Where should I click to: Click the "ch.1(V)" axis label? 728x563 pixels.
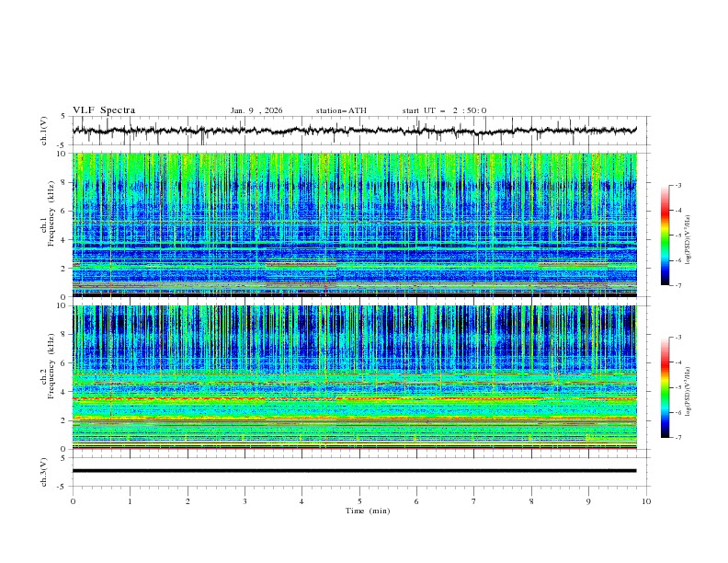(x=44, y=131)
